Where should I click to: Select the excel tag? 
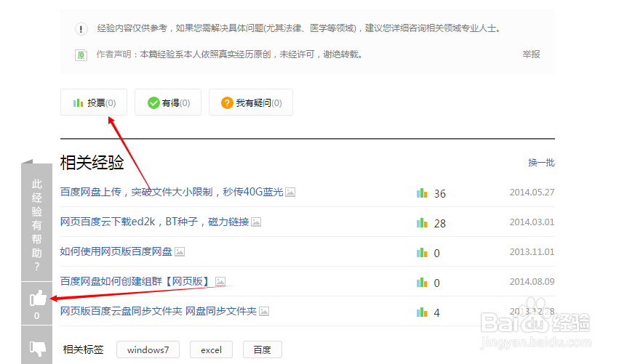211,349
